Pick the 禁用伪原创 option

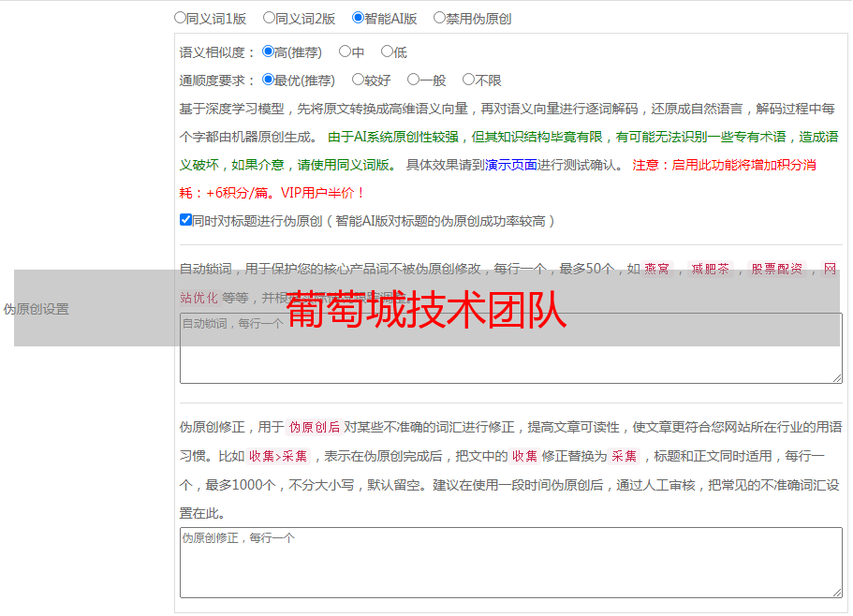tap(440, 18)
